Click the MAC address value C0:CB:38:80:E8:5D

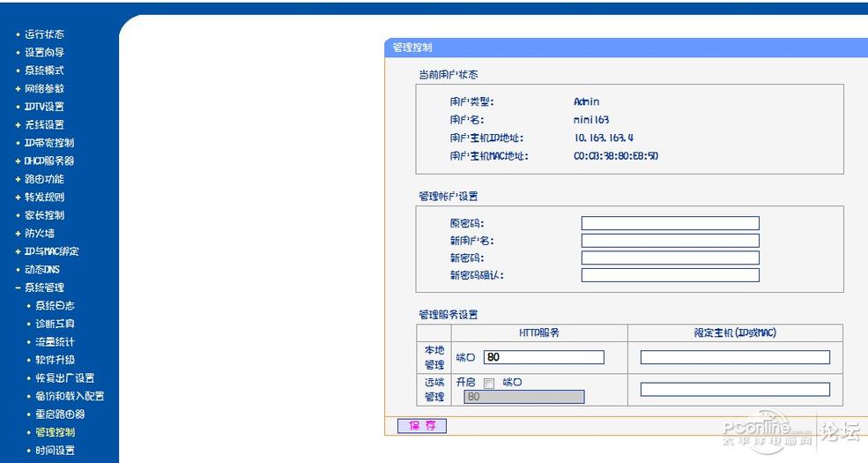point(616,156)
